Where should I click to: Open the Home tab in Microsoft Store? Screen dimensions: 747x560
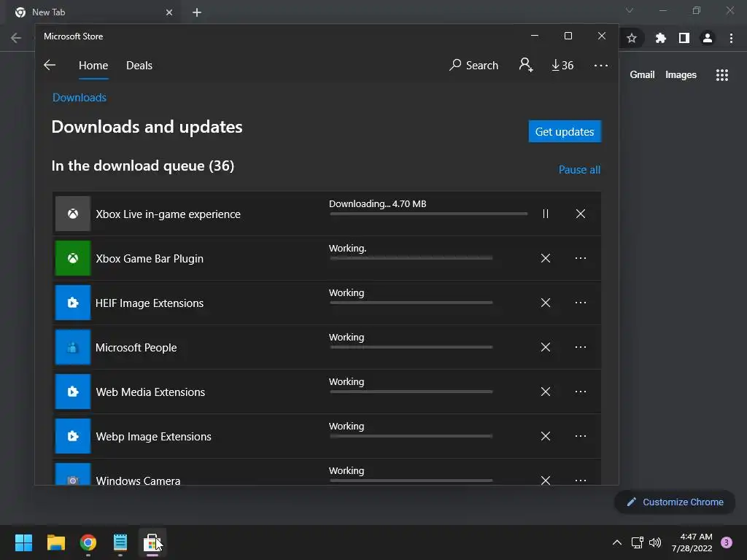[93, 65]
